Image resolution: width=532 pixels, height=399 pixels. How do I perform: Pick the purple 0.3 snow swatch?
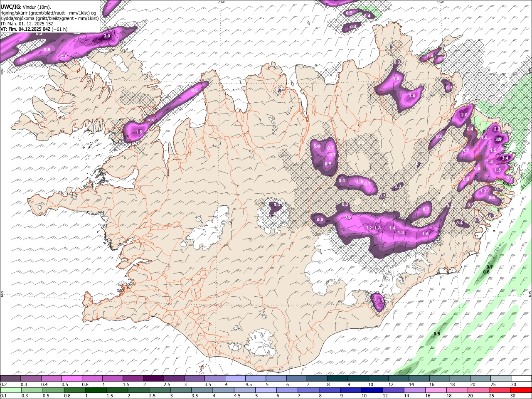(x=31, y=379)
